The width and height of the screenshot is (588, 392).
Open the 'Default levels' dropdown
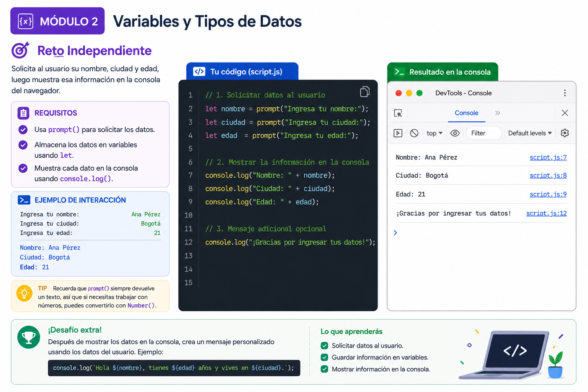tap(530, 133)
